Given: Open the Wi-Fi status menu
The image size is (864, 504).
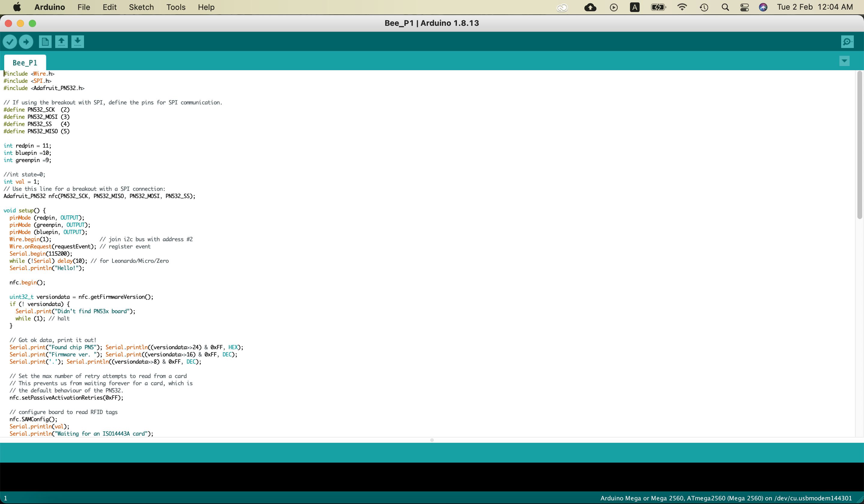Looking at the screenshot, I should pos(682,7).
